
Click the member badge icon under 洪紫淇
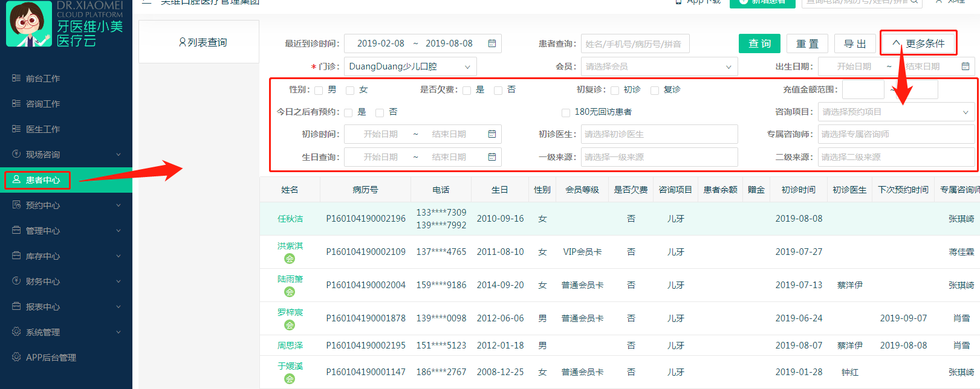290,259
